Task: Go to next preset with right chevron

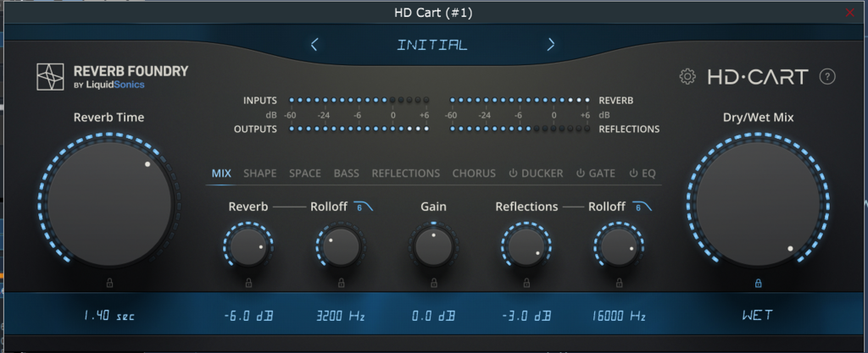Action: (551, 45)
